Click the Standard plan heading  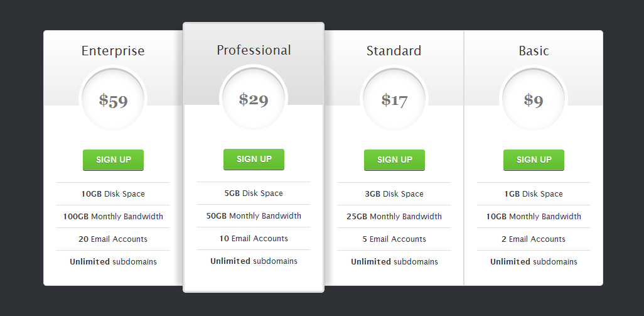pos(394,51)
